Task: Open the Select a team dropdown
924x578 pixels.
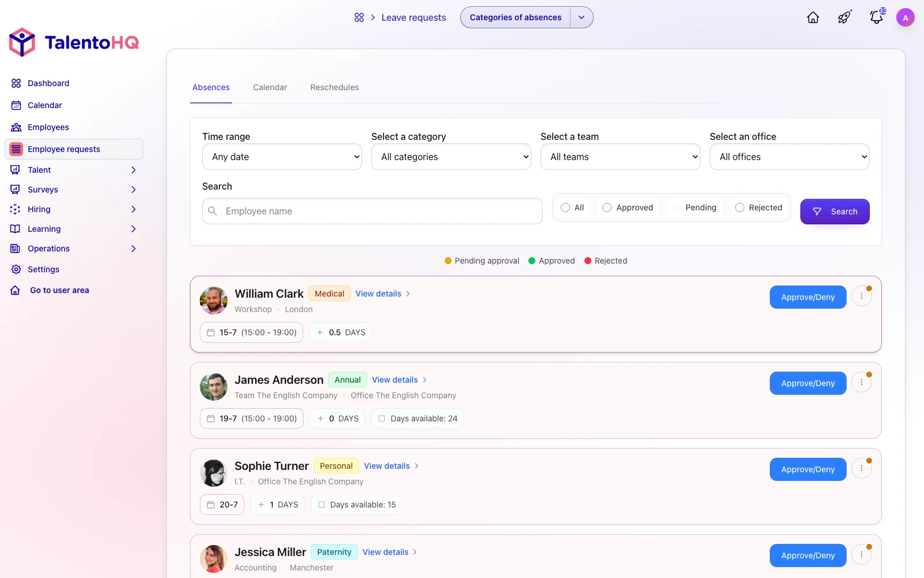Action: (620, 157)
